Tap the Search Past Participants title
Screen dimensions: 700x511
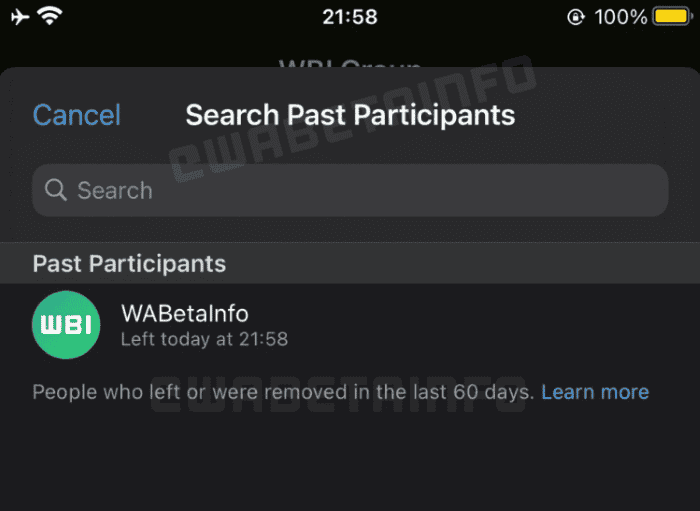coord(350,115)
